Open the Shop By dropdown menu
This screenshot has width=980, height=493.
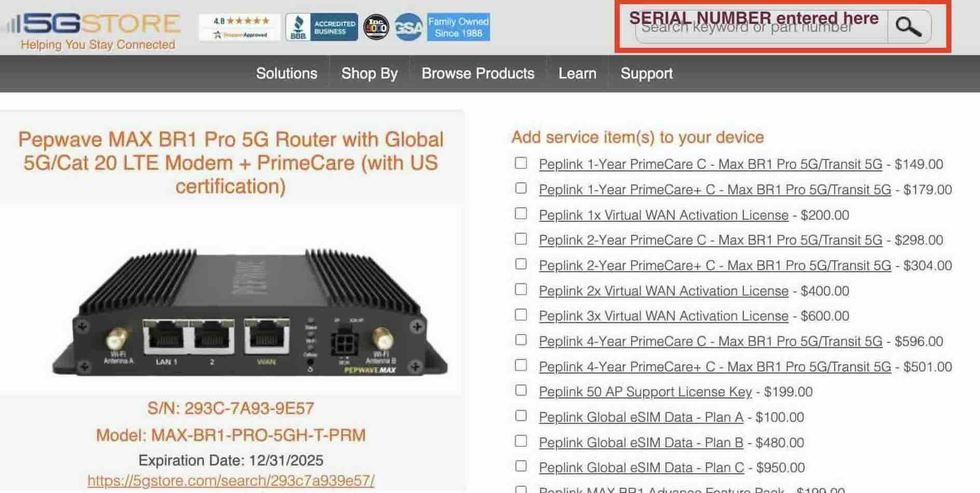[370, 73]
